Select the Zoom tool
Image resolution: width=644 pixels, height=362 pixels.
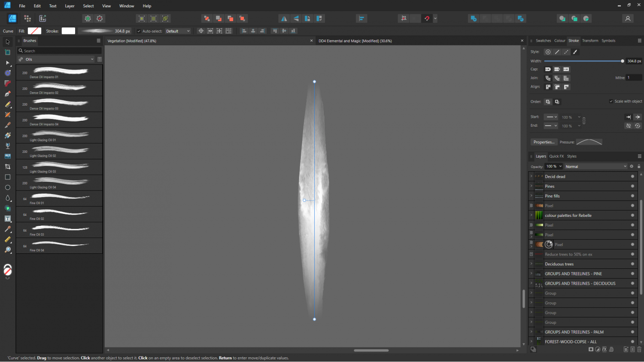[7, 250]
